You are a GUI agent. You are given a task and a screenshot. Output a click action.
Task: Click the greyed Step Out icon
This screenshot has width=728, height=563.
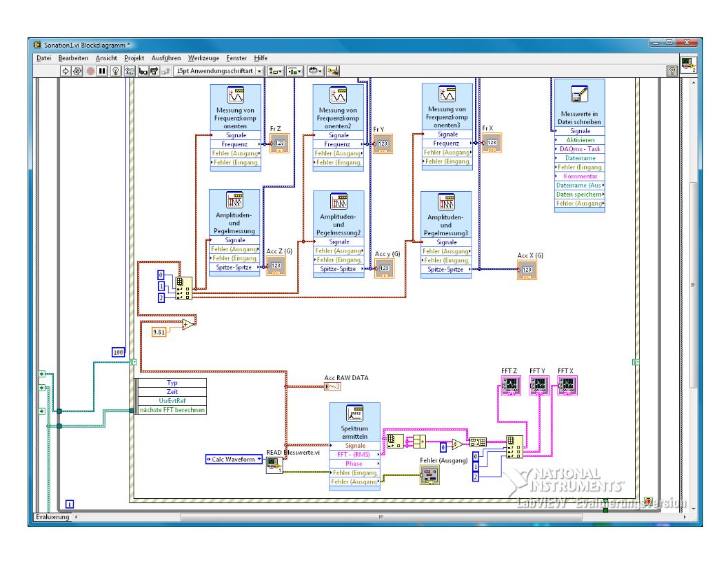click(x=165, y=71)
